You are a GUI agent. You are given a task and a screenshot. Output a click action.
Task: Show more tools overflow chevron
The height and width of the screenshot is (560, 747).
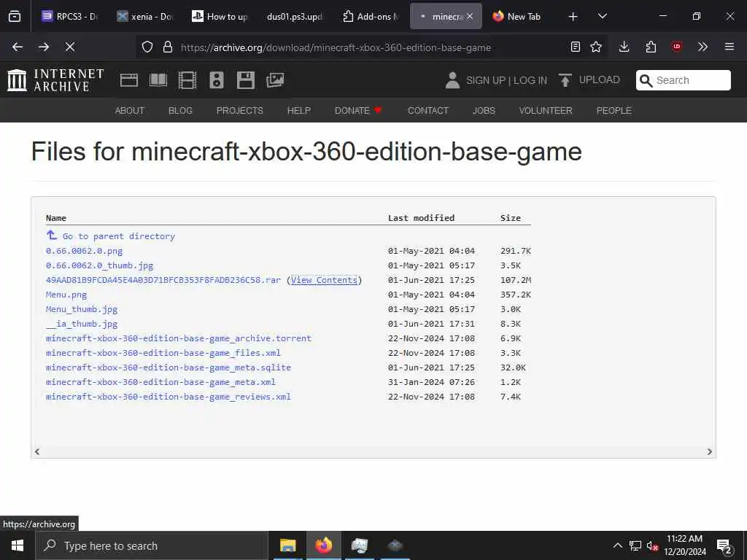(x=703, y=47)
